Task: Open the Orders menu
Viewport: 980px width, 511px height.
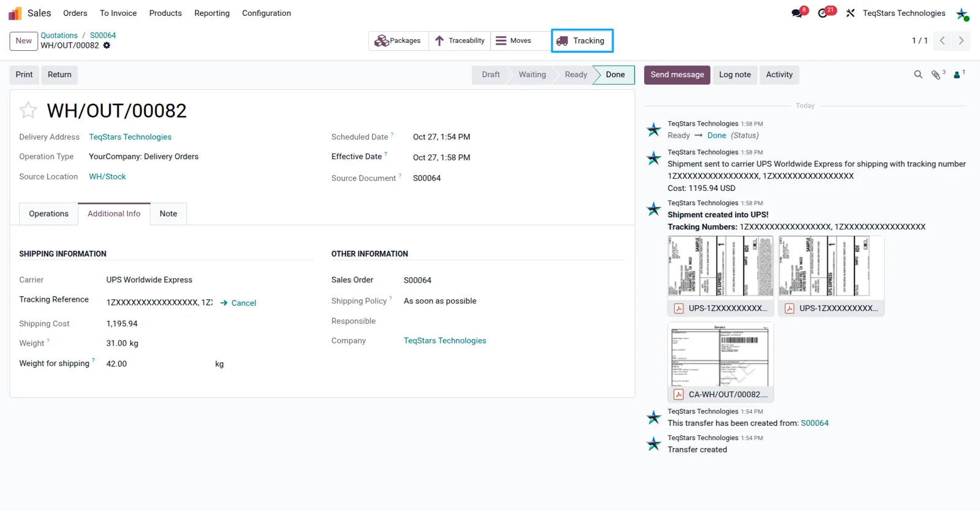Action: (75, 13)
